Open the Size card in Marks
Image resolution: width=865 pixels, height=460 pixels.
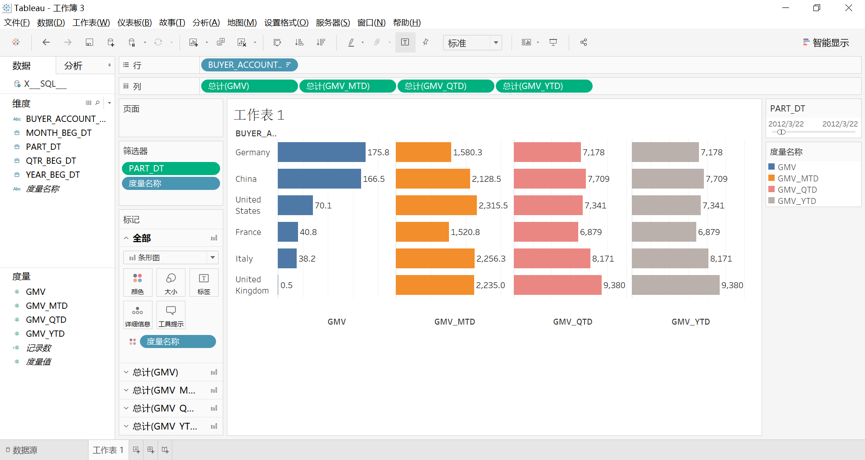pos(171,283)
